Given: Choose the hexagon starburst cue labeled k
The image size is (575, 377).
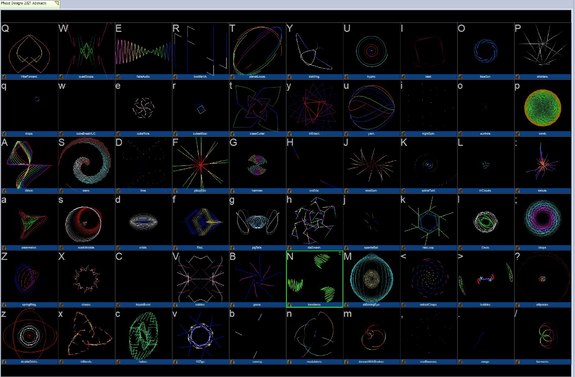Looking at the screenshot, I should 429,220.
